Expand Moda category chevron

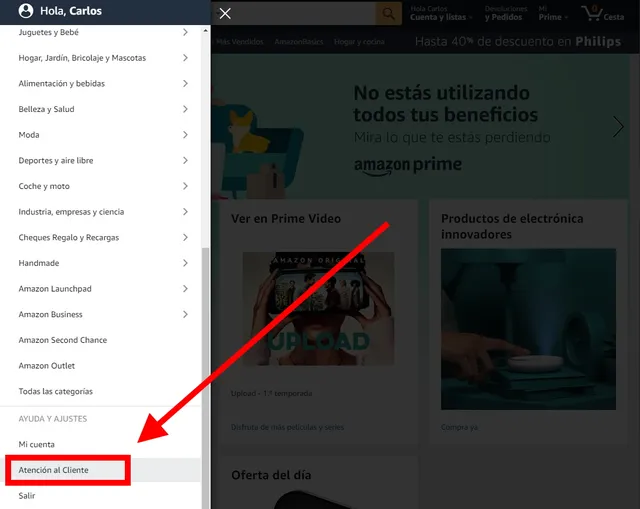click(185, 135)
